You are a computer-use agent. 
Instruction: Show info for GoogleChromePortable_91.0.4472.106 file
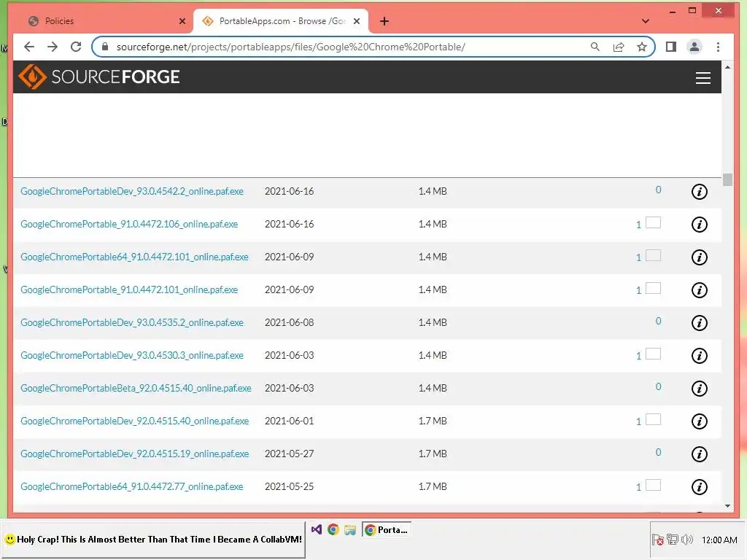pos(699,225)
